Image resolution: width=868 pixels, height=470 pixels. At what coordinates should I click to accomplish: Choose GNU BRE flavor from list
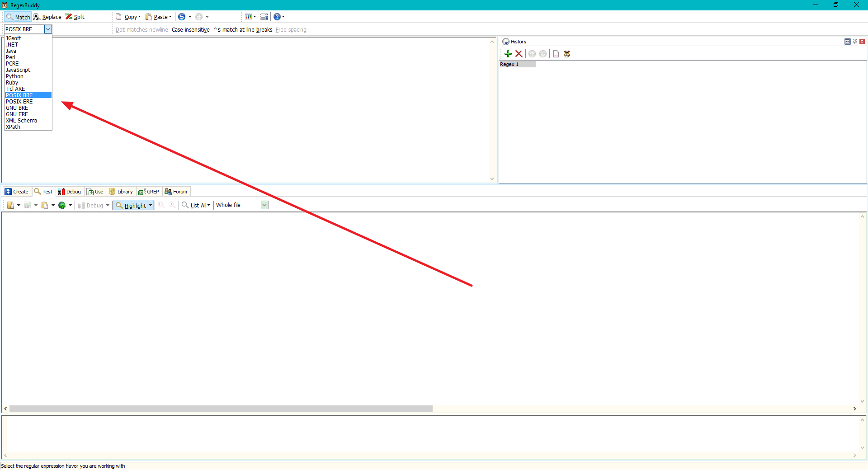[x=28, y=108]
